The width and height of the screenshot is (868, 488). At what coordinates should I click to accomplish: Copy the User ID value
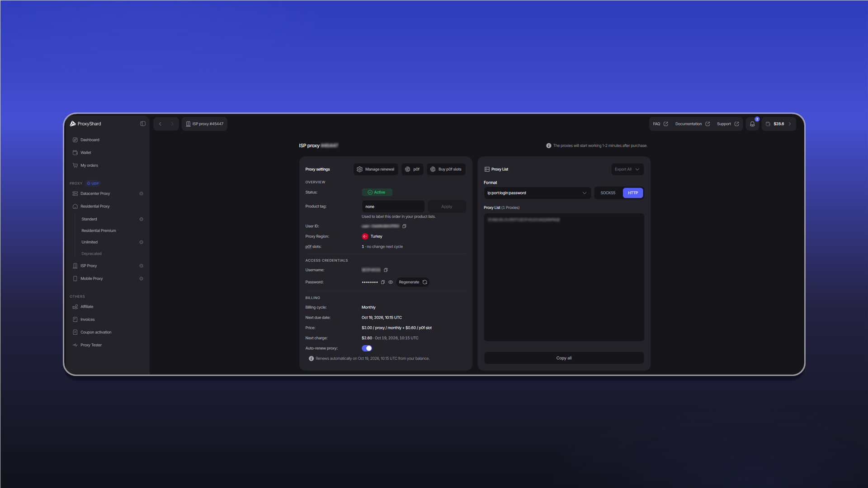[404, 226]
